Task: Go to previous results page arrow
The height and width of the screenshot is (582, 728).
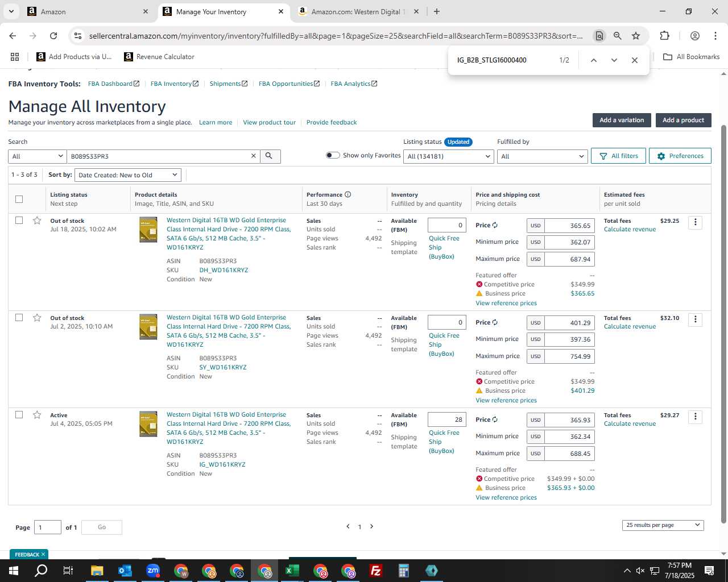Action: (348, 526)
